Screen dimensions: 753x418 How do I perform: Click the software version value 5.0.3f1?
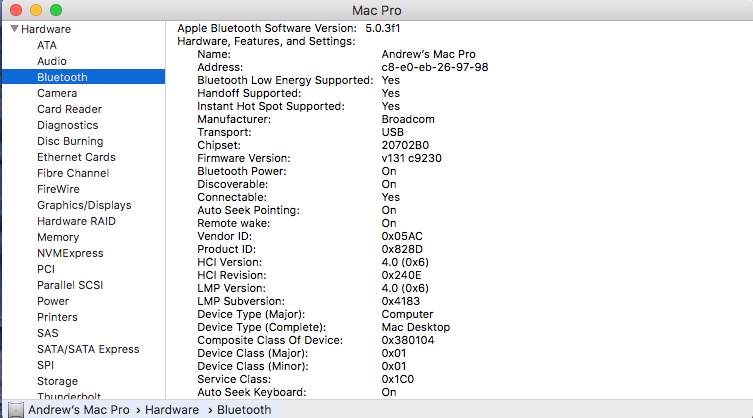[383, 28]
